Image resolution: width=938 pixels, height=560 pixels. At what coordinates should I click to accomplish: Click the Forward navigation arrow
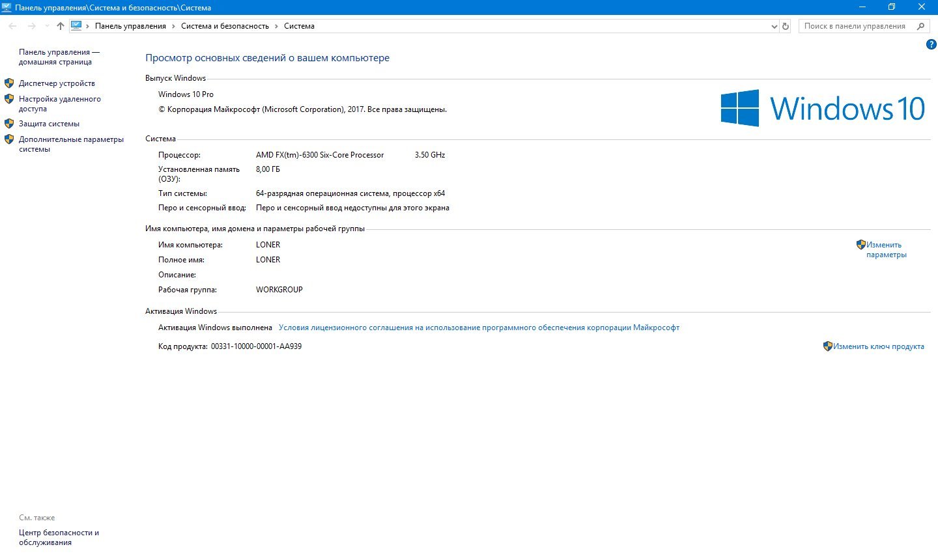tap(31, 26)
